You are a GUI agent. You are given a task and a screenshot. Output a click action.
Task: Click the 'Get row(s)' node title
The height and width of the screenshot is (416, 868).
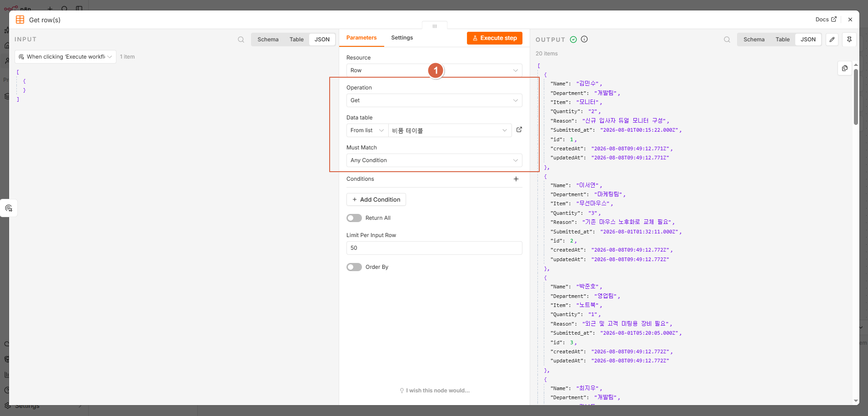(45, 20)
